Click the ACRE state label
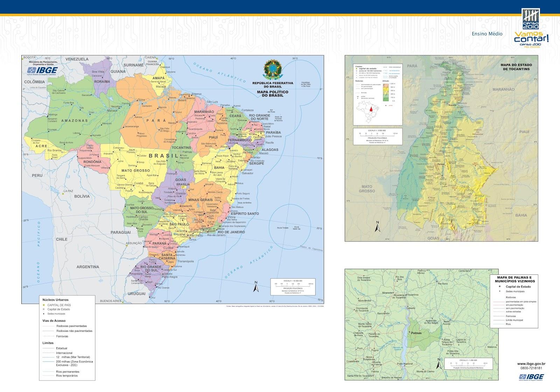This screenshot has height=392, width=560. tap(41, 146)
